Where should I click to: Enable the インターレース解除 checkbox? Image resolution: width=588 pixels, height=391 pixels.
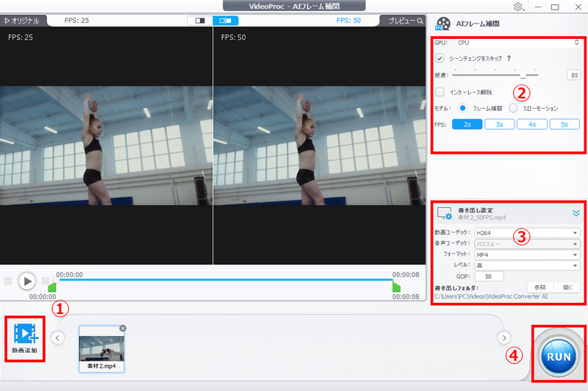[x=440, y=92]
